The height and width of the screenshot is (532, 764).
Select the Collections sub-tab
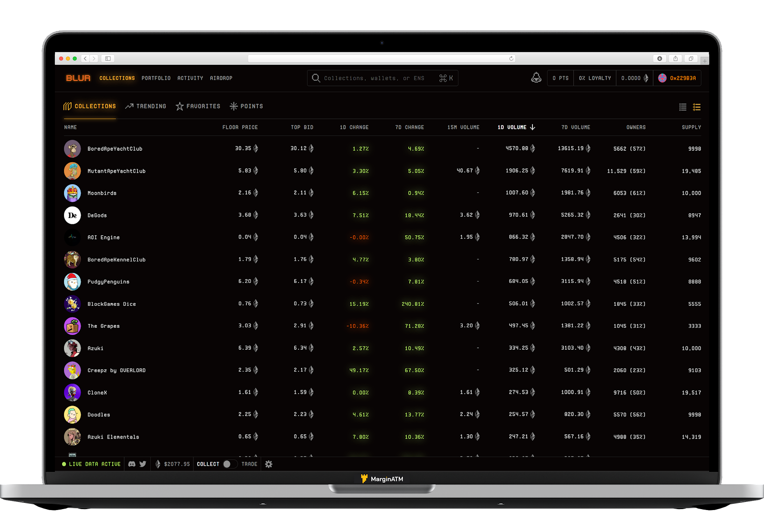(90, 106)
